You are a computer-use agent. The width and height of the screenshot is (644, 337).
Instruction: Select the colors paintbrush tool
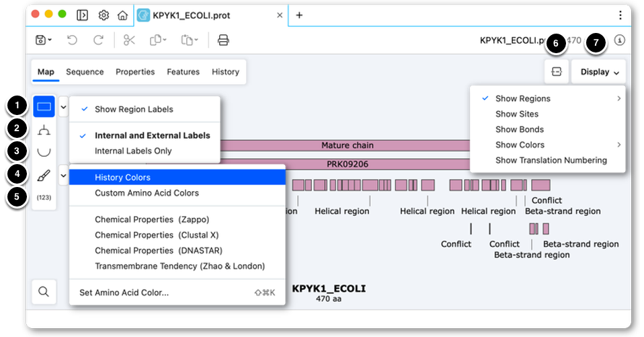[x=44, y=176]
